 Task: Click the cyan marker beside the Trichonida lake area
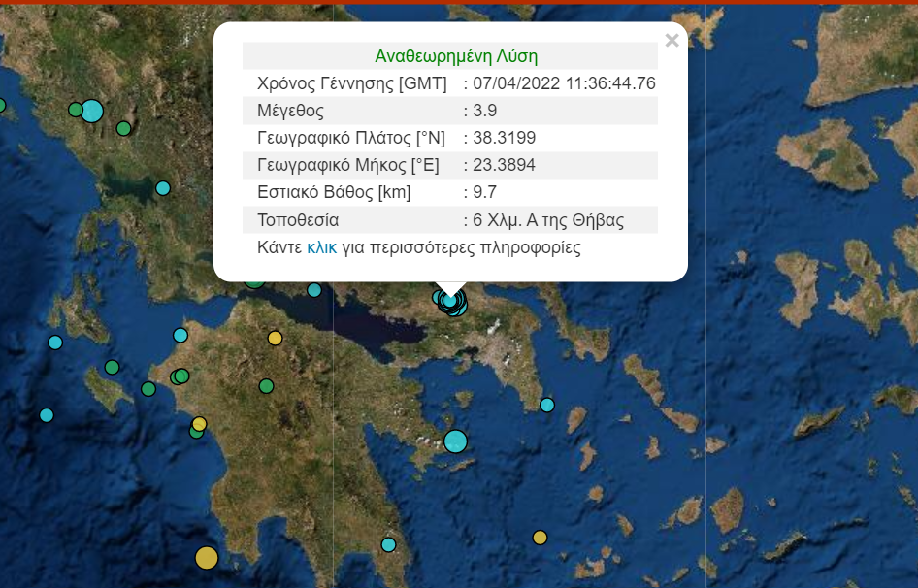coord(163,188)
